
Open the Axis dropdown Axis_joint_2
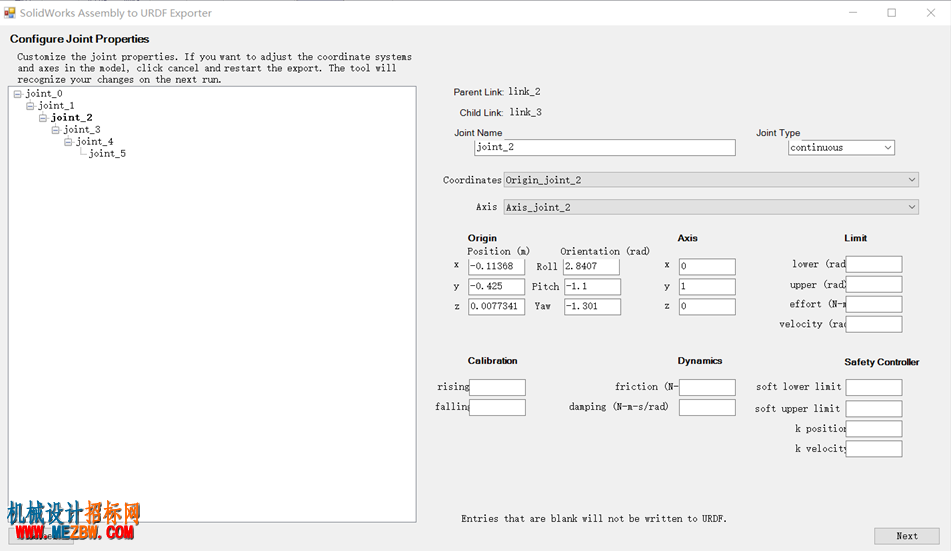(711, 208)
